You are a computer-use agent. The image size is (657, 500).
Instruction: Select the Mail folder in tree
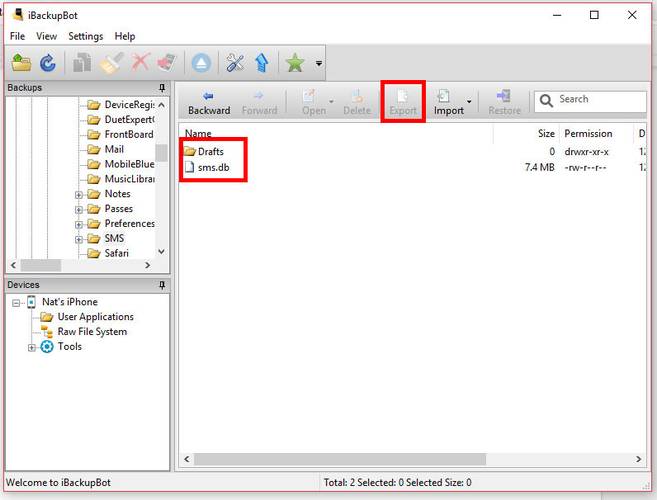point(106,149)
